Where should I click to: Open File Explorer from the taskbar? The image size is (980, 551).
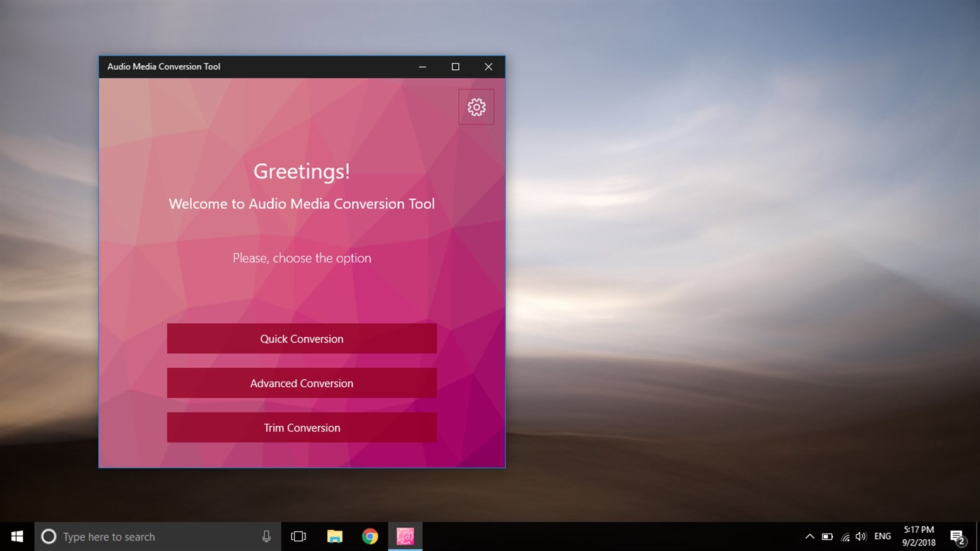(335, 536)
